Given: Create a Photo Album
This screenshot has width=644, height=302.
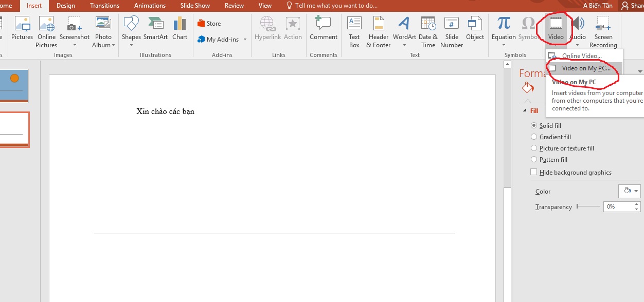Looking at the screenshot, I should click(103, 31).
